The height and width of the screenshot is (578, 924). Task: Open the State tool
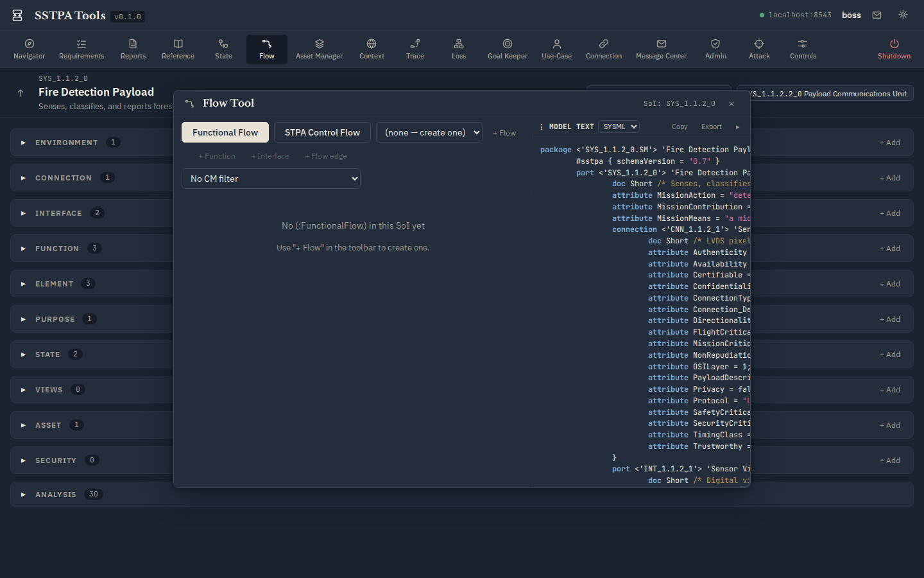[x=223, y=49]
